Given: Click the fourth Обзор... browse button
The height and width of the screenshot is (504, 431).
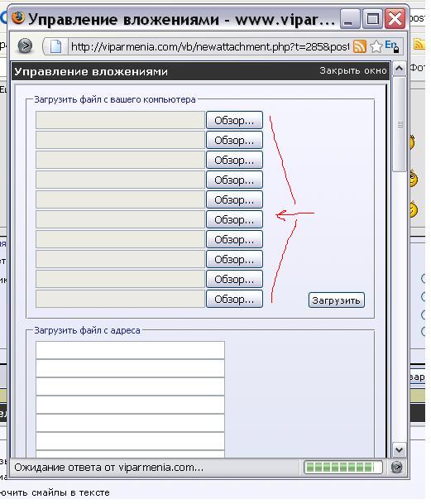Looking at the screenshot, I should click(234, 180).
